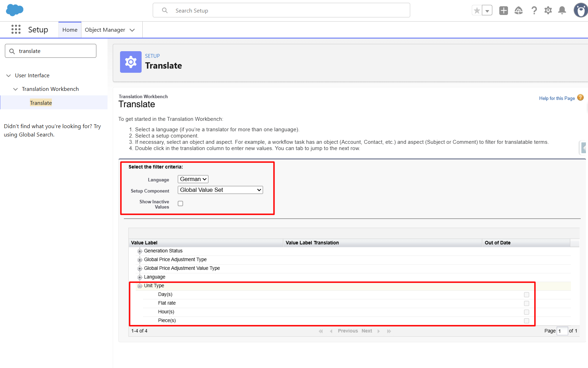Open the favorites list dropdown arrow
588x368 pixels.
[x=487, y=10]
